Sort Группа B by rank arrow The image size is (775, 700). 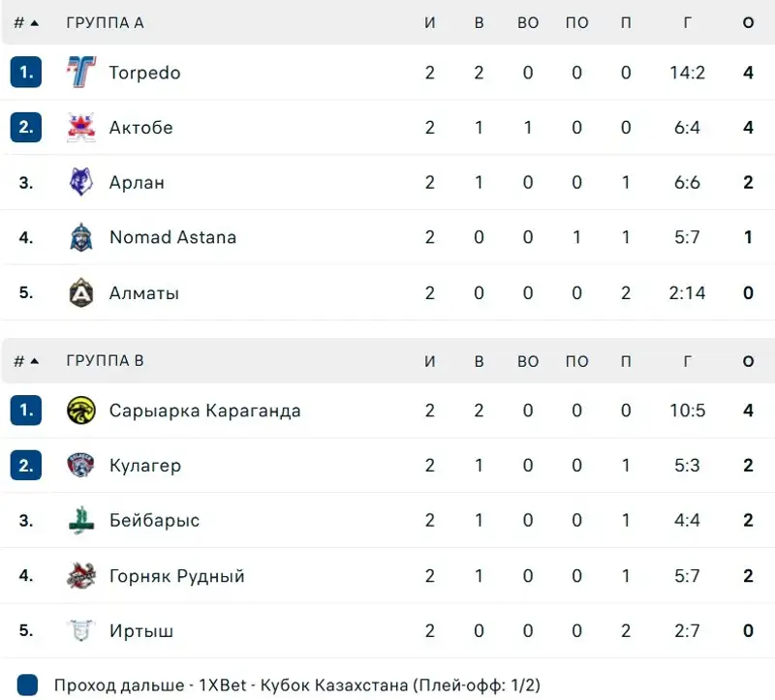coord(34,361)
